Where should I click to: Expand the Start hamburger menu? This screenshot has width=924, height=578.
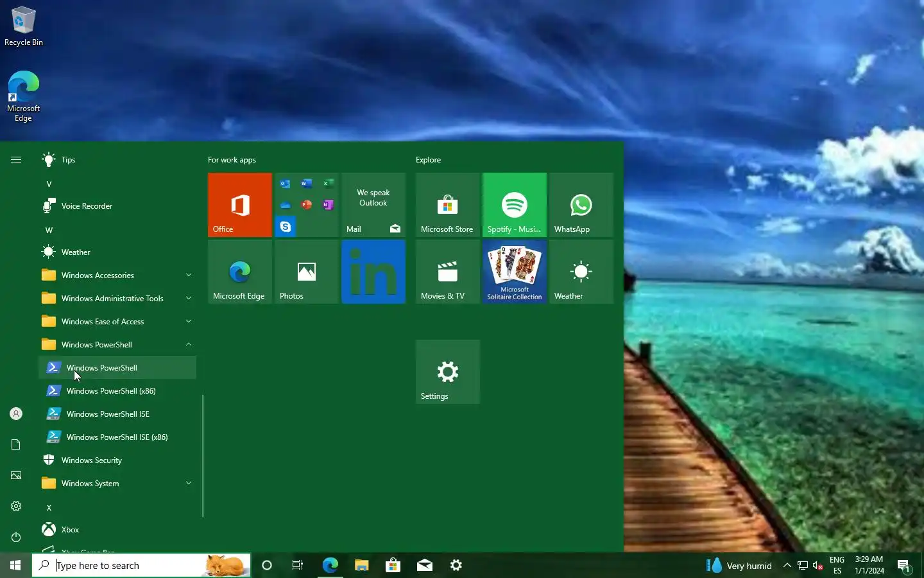point(16,159)
